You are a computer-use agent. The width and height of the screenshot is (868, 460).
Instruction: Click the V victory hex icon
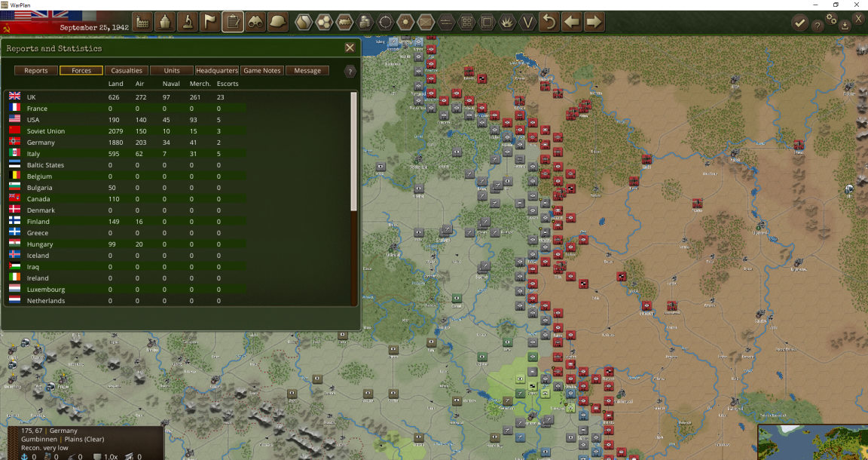[528, 22]
